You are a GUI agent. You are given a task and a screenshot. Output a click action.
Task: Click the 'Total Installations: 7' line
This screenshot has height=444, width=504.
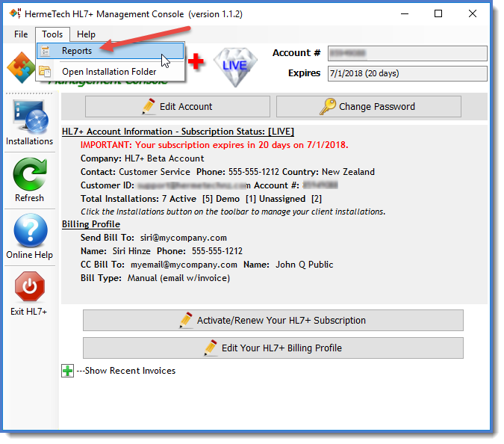point(201,199)
